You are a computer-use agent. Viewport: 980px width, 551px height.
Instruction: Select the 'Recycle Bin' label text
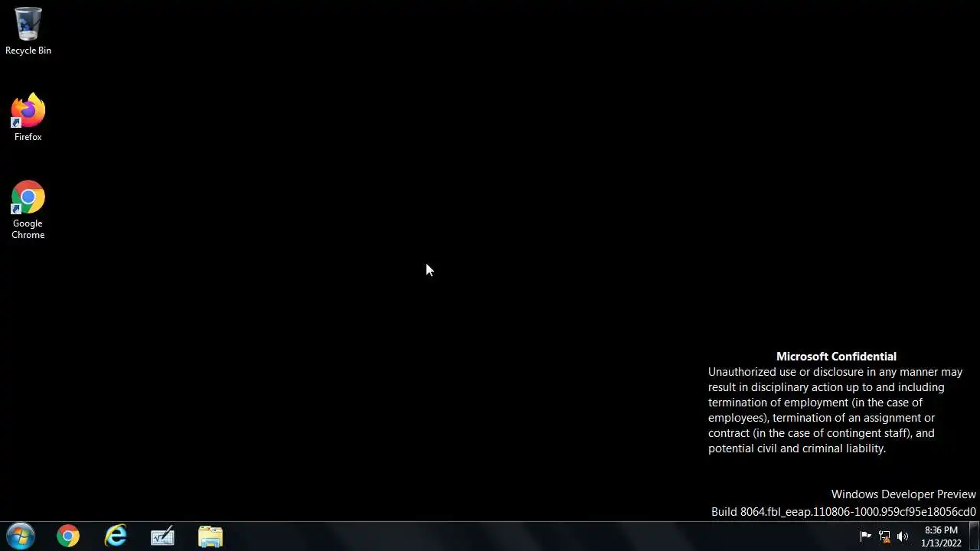click(28, 51)
